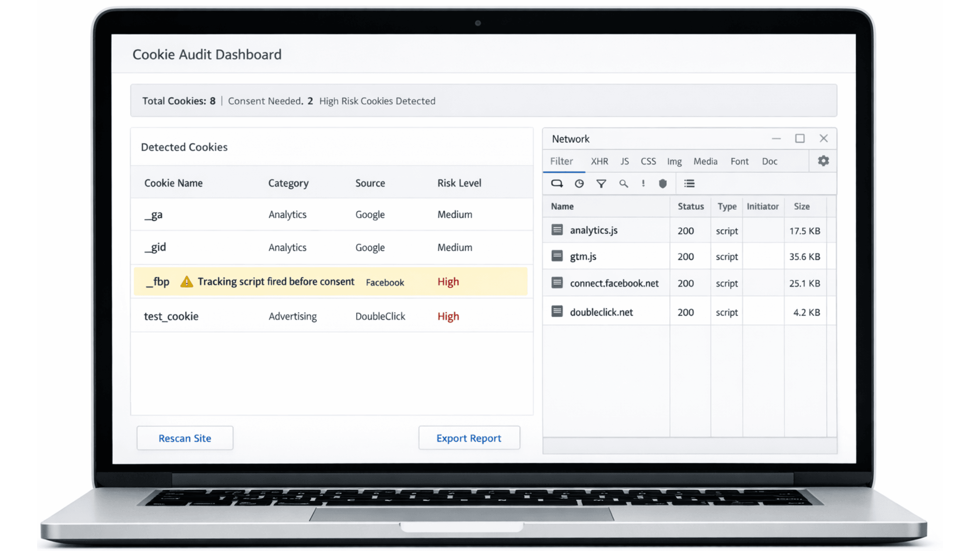The image size is (980, 551).
Task: Click the Status column header in Network panel
Action: coord(690,206)
